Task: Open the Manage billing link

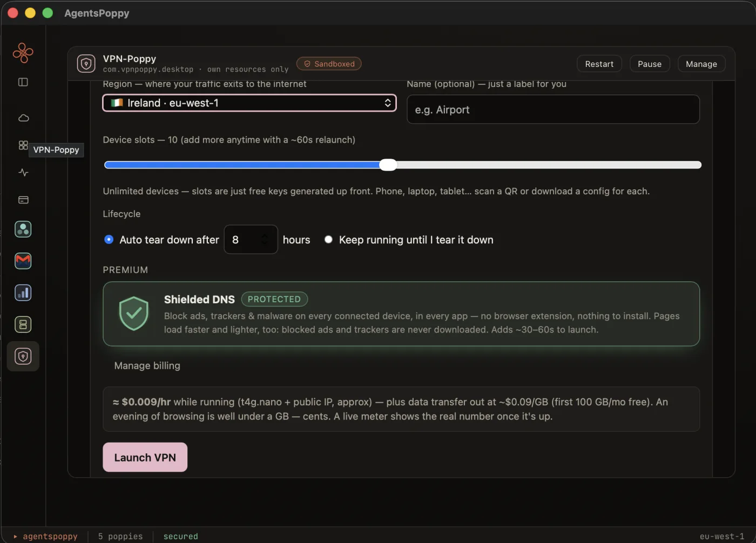Action: 147,365
